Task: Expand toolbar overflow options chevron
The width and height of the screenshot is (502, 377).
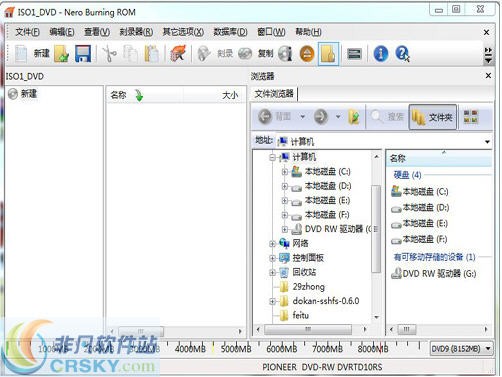Action: 488,56
